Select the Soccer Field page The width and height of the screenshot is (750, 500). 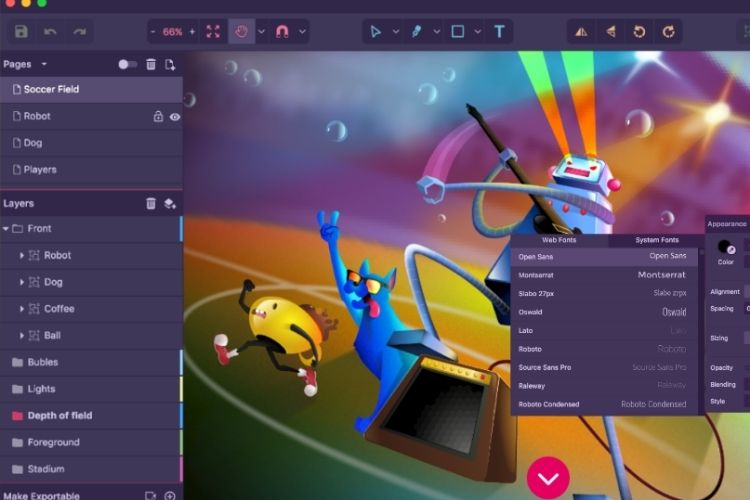(91, 89)
